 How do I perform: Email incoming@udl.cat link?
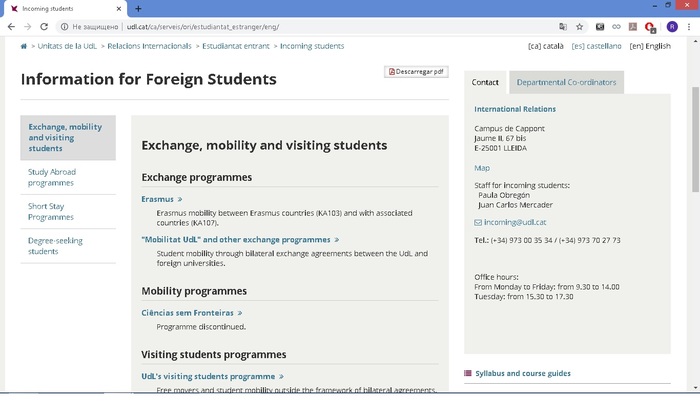[x=515, y=222]
